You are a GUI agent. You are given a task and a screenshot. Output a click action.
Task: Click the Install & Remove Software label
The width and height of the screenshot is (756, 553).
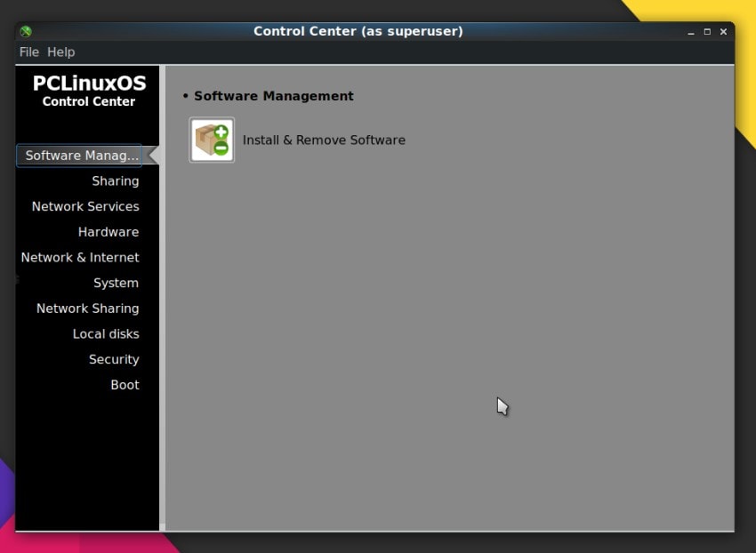(x=324, y=140)
